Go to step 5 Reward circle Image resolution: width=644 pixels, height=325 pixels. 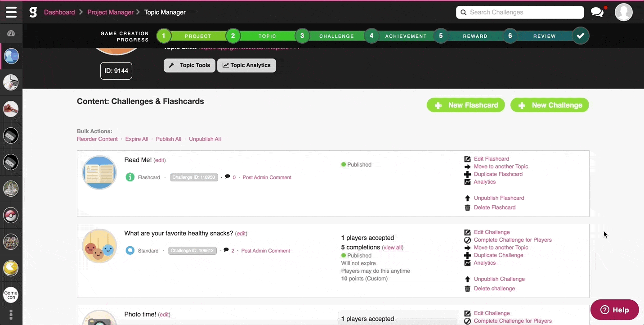pyautogui.click(x=441, y=36)
